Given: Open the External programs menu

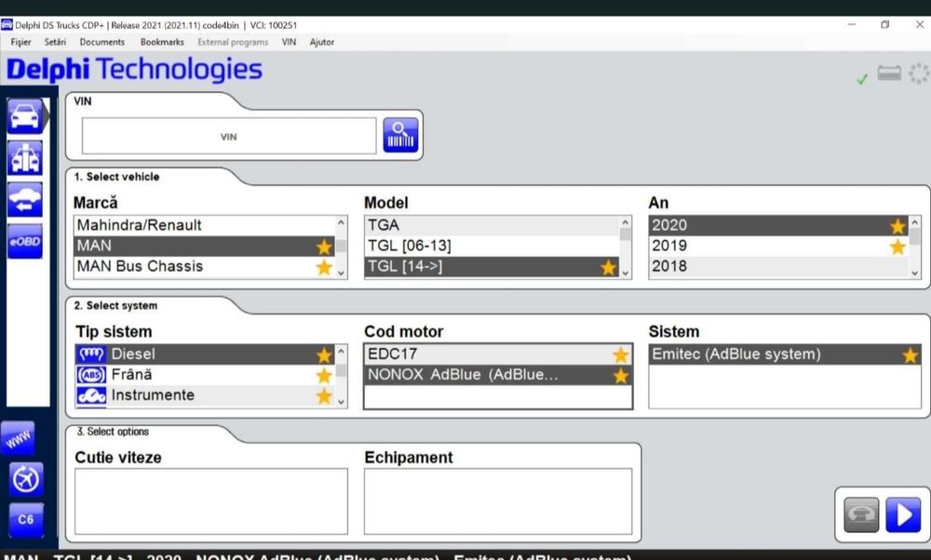Looking at the screenshot, I should (x=233, y=42).
